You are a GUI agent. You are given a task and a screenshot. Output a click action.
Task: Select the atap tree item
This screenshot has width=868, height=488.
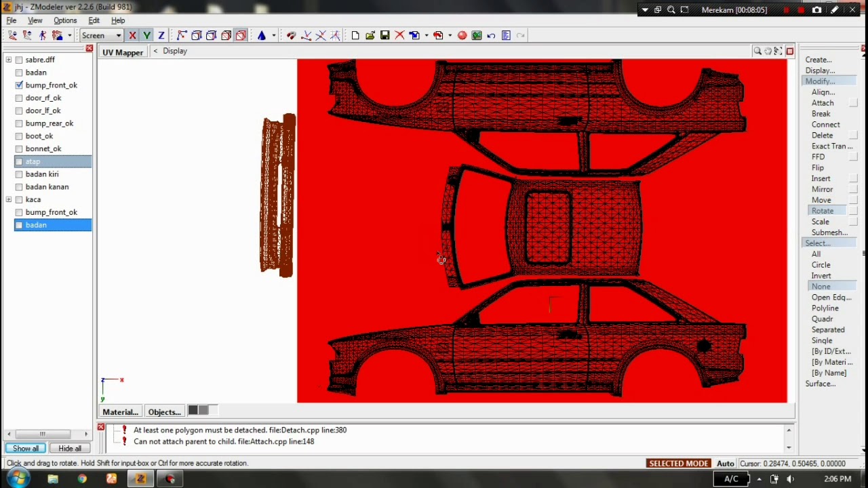(33, 161)
